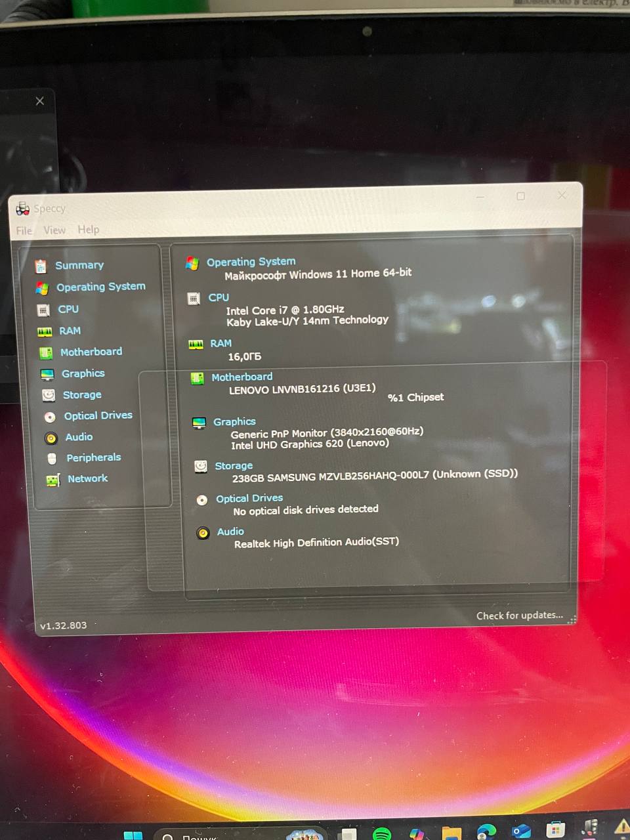Select CPU in the left sidebar
The height and width of the screenshot is (840, 630).
68,309
